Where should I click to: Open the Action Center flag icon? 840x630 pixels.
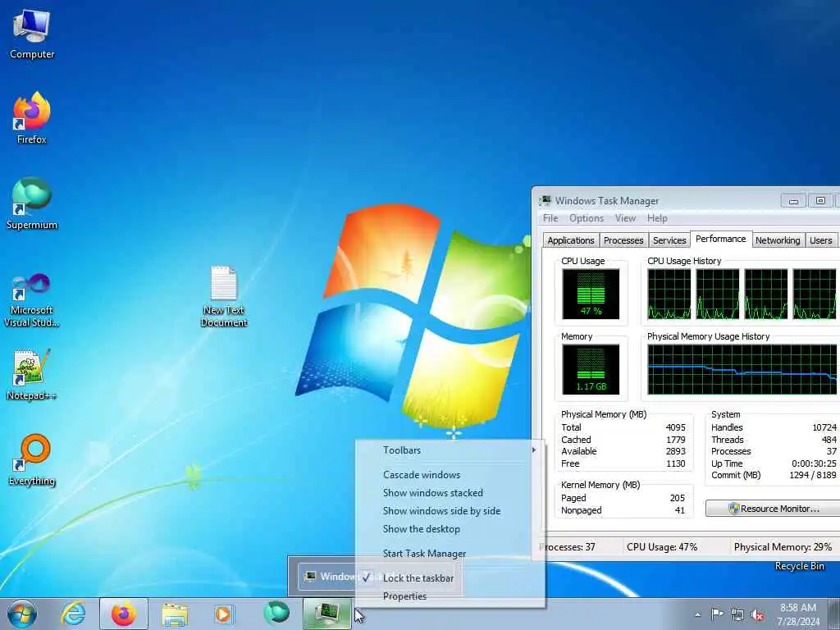click(717, 614)
